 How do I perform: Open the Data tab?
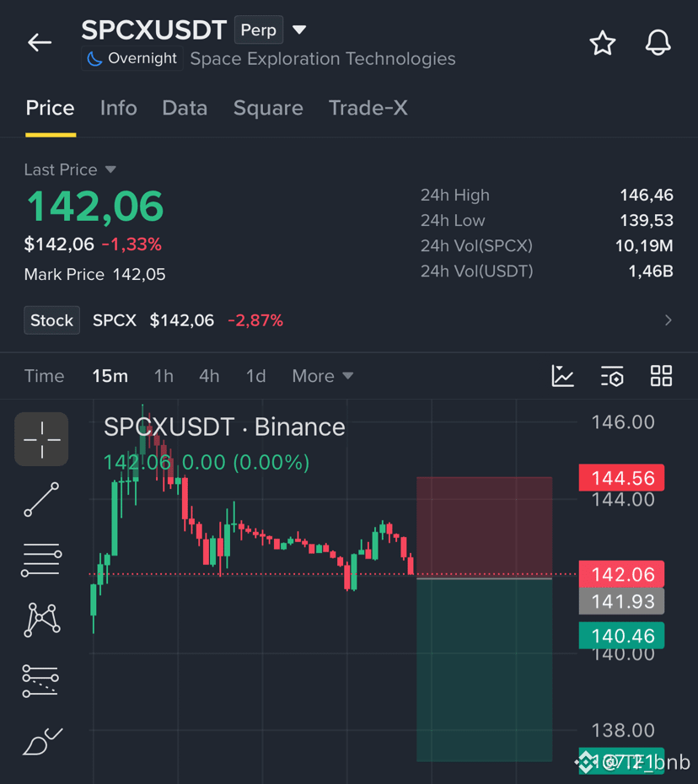(x=185, y=108)
